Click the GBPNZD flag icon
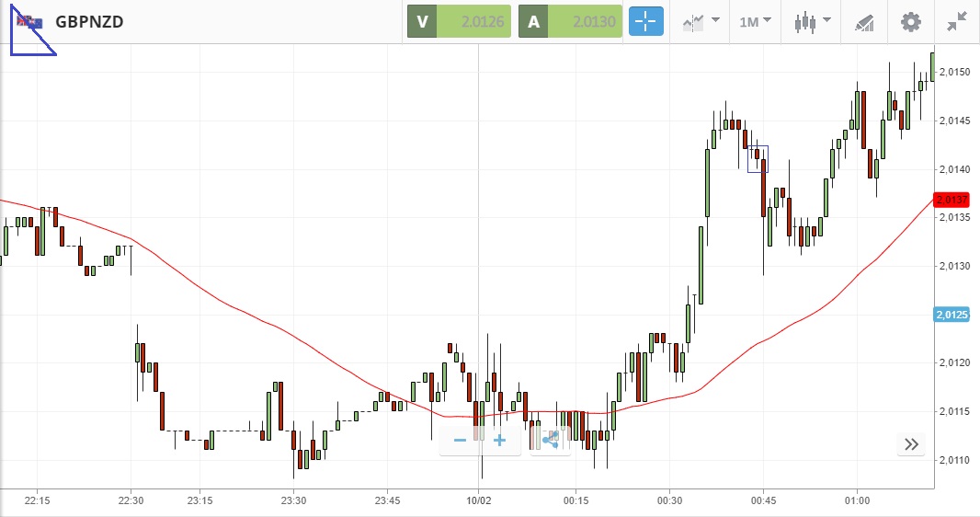 [x=29, y=22]
